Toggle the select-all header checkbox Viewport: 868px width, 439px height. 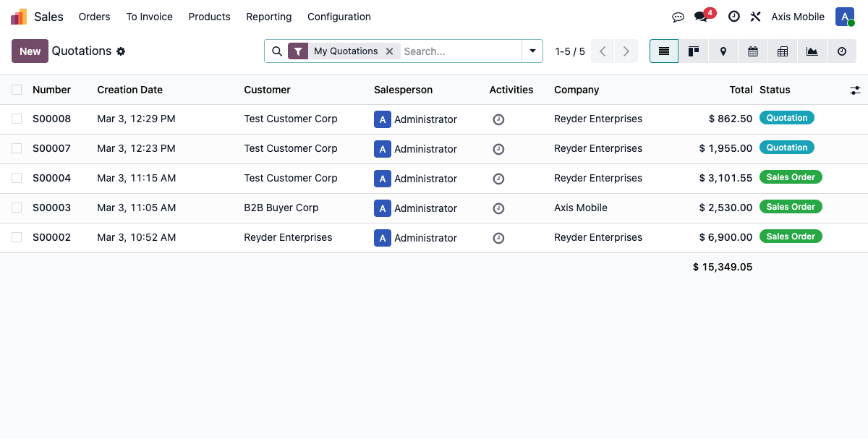pyautogui.click(x=17, y=90)
